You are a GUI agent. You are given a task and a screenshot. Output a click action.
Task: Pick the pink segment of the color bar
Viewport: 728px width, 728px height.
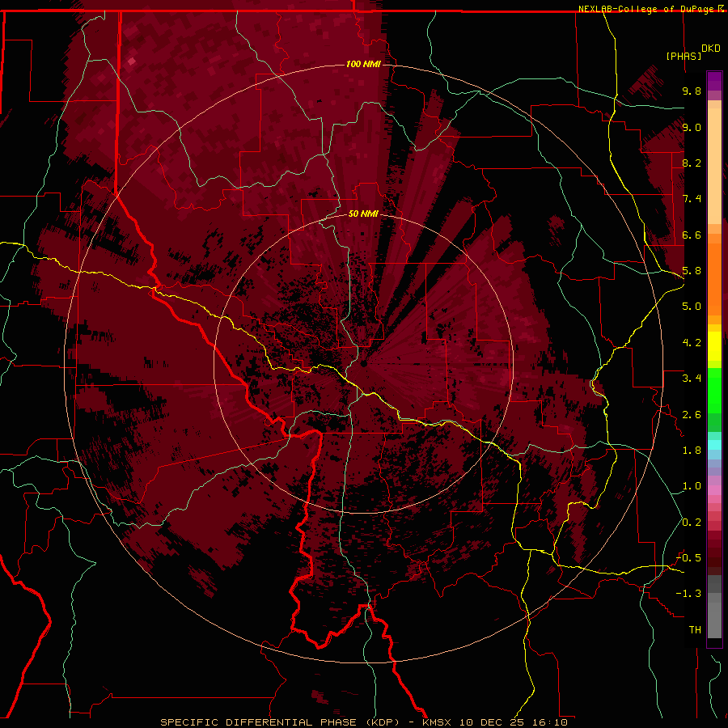coord(714,490)
